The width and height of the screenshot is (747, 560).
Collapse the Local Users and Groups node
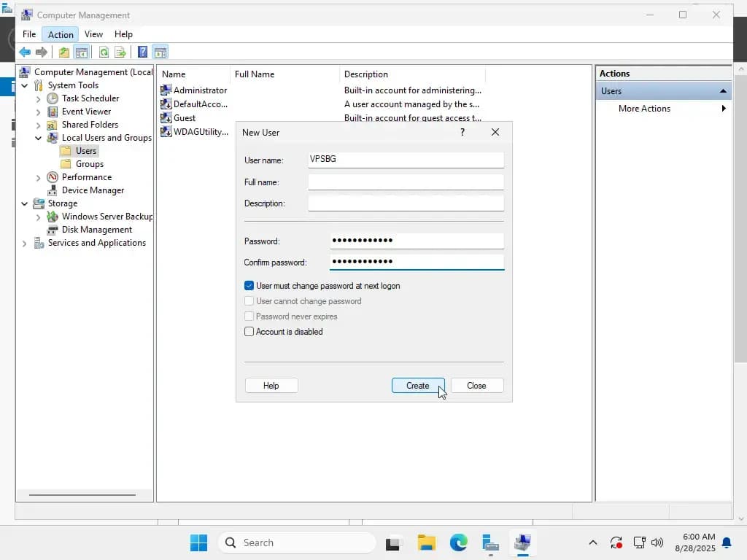38,138
